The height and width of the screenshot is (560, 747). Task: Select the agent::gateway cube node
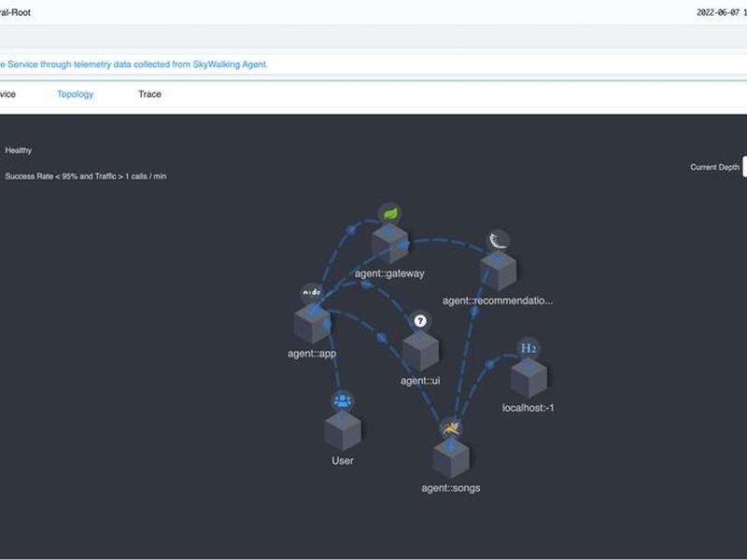[390, 244]
